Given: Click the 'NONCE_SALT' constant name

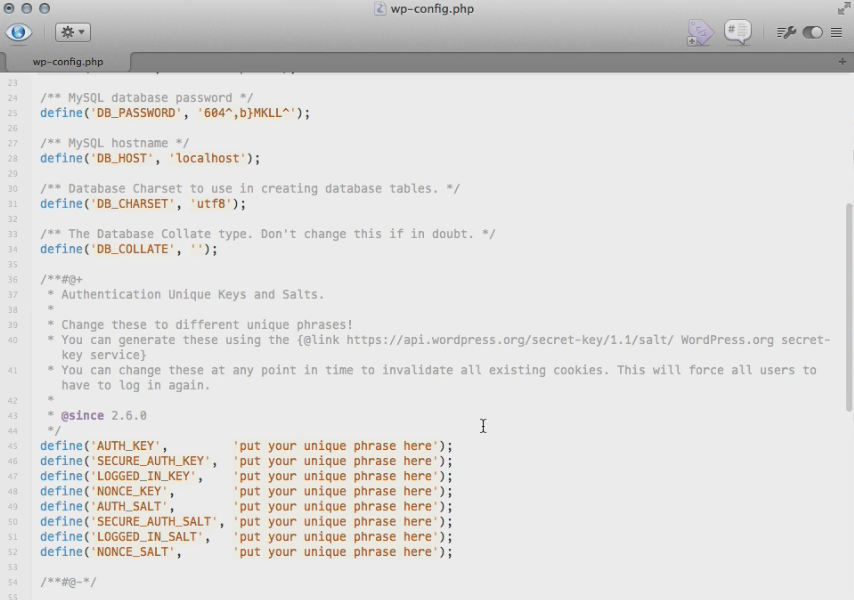Looking at the screenshot, I should point(132,552).
